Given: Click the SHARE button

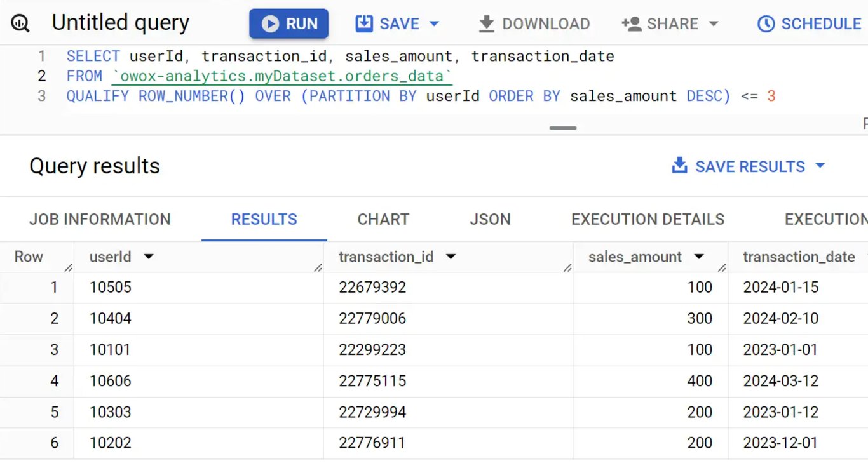Looking at the screenshot, I should pyautogui.click(x=660, y=24).
